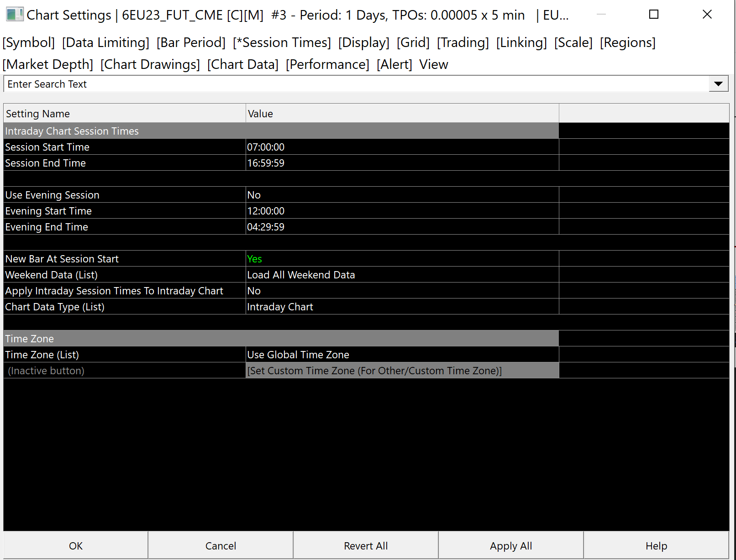Maximize the Chart Settings window

pyautogui.click(x=654, y=15)
